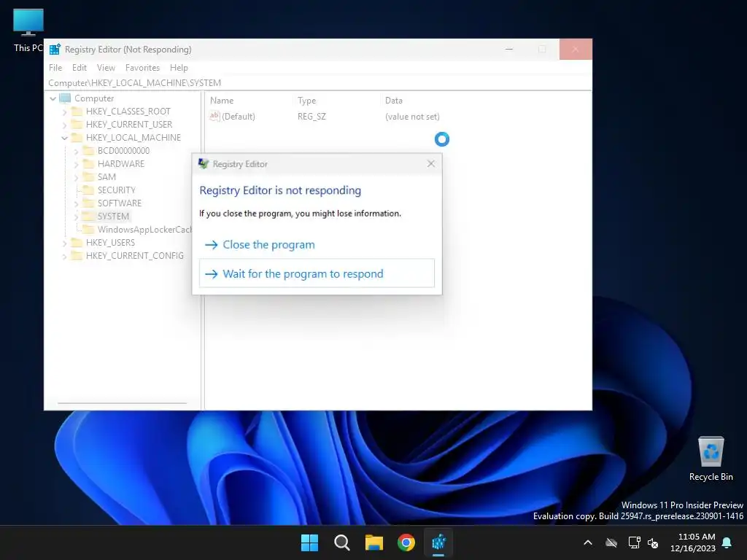Viewport: 747px width, 560px height.
Task: Click the registry address bar path
Action: (134, 83)
